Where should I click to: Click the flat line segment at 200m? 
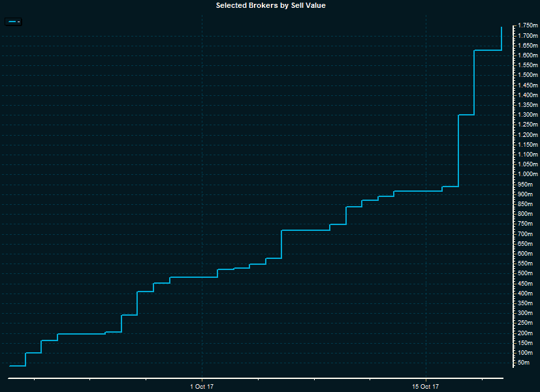click(x=82, y=334)
